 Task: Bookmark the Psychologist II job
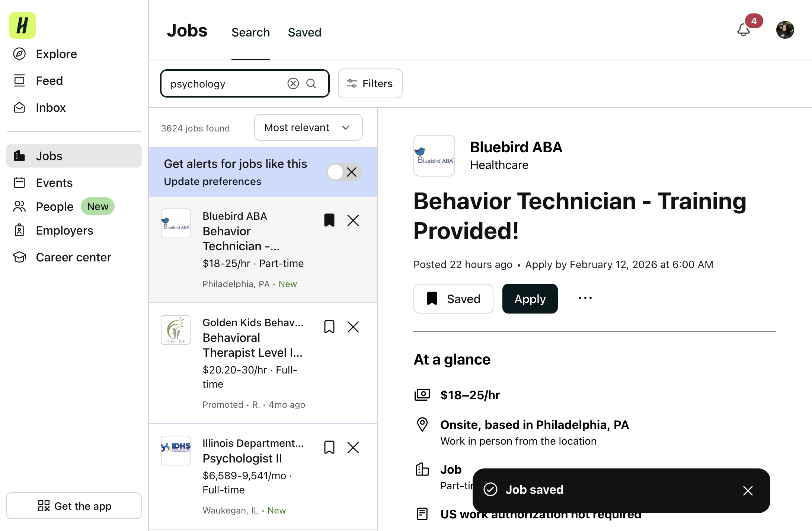(x=329, y=447)
